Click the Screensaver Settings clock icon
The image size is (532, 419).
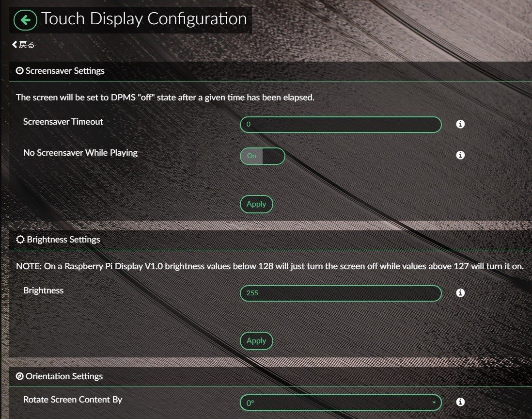tap(20, 71)
